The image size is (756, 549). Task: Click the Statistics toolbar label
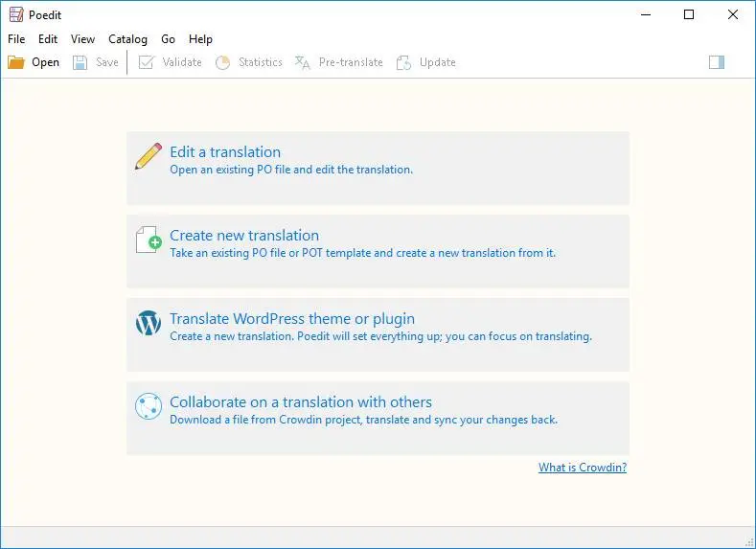tap(261, 62)
